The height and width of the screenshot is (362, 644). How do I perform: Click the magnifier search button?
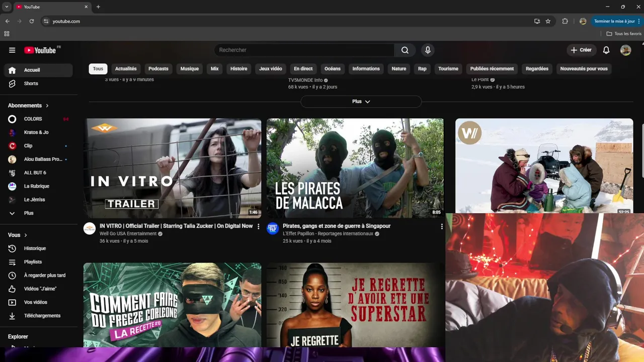pyautogui.click(x=405, y=50)
